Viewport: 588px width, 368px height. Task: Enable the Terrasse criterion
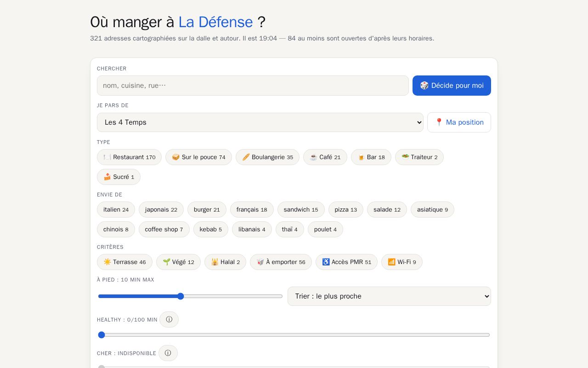click(124, 262)
